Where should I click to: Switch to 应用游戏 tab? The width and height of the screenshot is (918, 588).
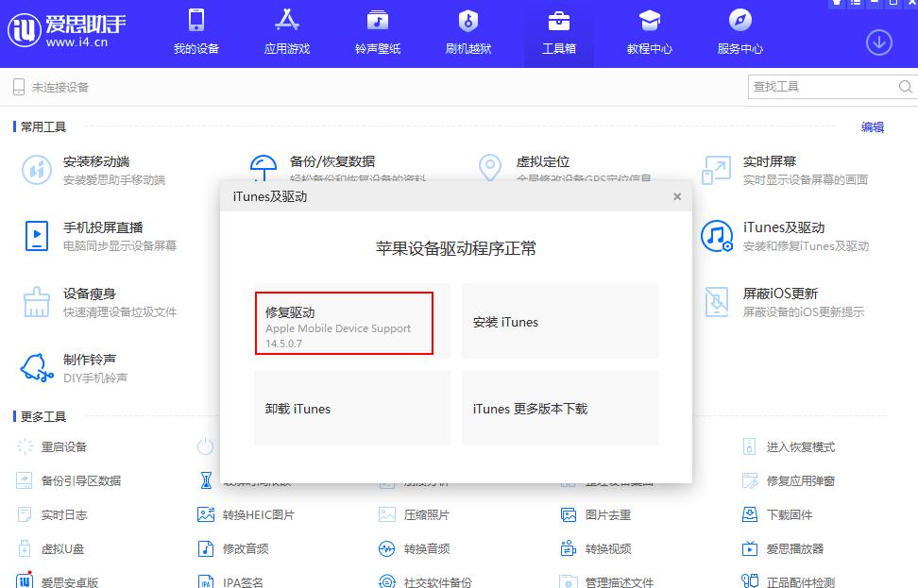287,32
